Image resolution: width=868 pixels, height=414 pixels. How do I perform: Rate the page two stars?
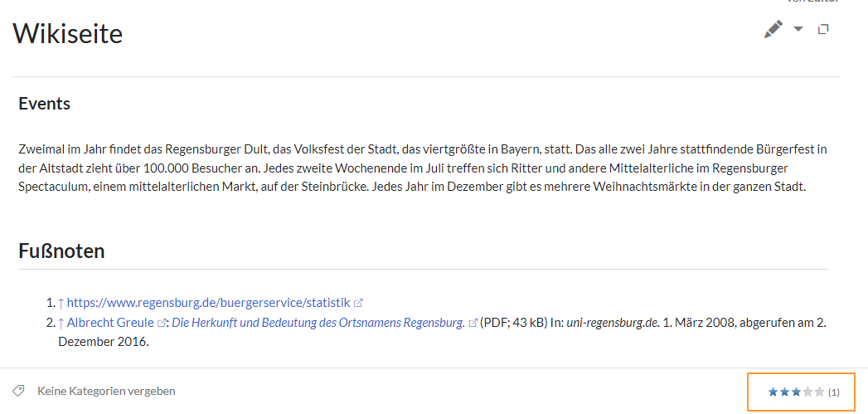tap(784, 392)
